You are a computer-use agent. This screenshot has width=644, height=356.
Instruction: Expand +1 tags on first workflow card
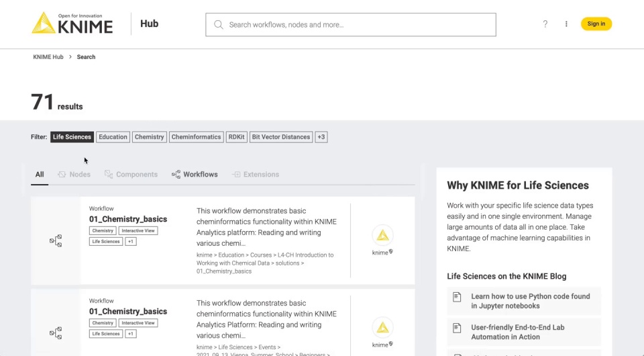[131, 241]
